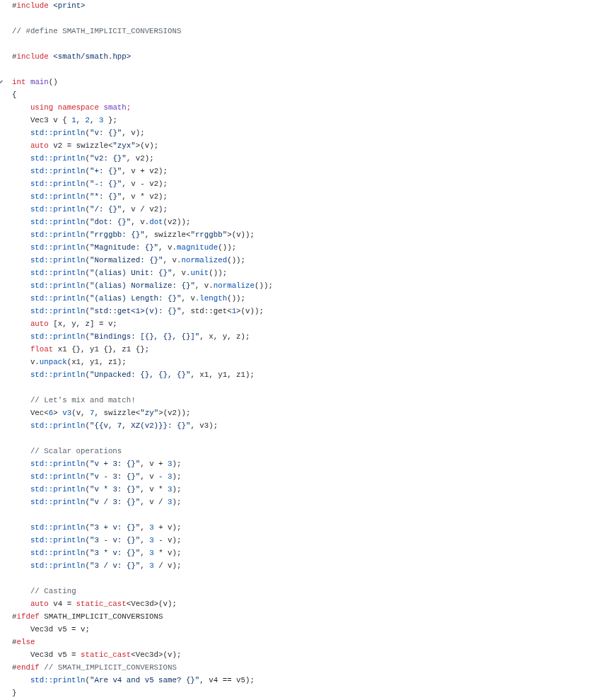Click the Vec3 v initialization line
The height and width of the screenshot is (700, 601).
(x=74, y=120)
